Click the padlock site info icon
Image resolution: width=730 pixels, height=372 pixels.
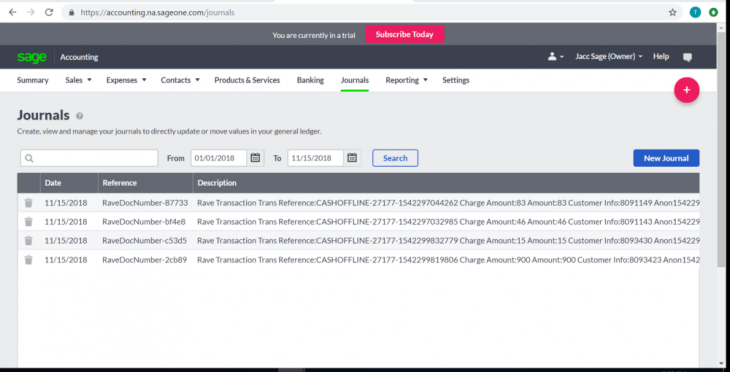tap(71, 13)
